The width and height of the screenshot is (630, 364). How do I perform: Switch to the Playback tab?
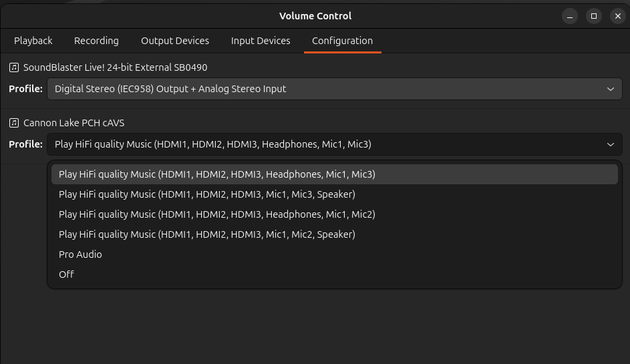(33, 41)
